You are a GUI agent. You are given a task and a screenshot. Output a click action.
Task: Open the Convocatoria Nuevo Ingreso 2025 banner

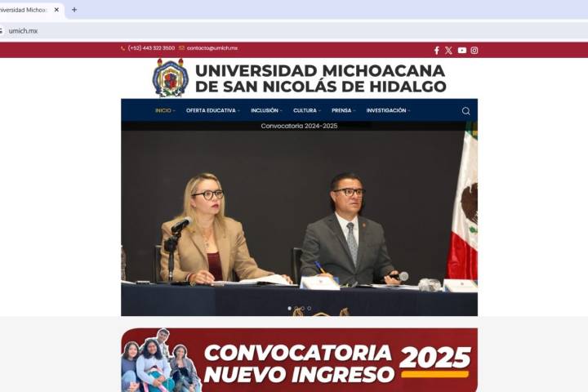tap(299, 361)
